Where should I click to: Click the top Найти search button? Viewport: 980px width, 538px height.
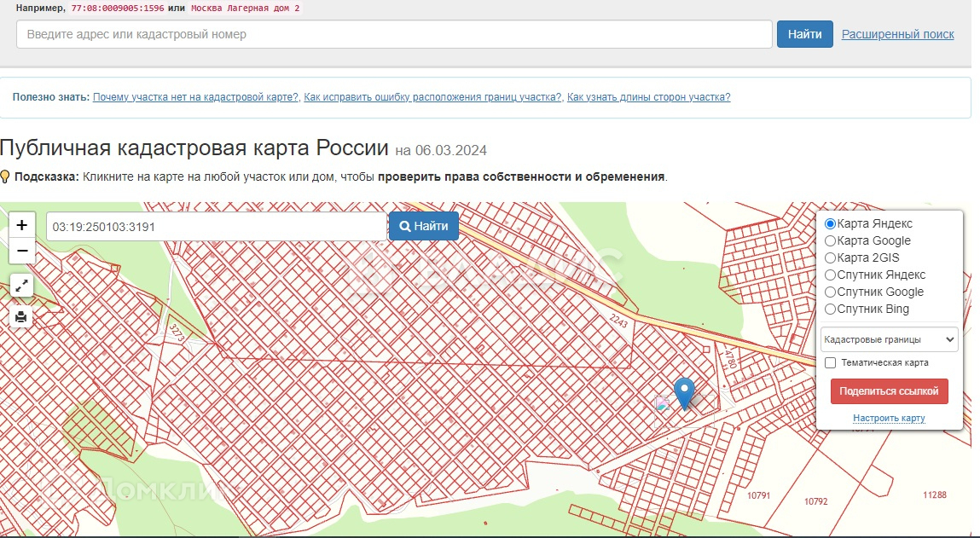pos(804,34)
